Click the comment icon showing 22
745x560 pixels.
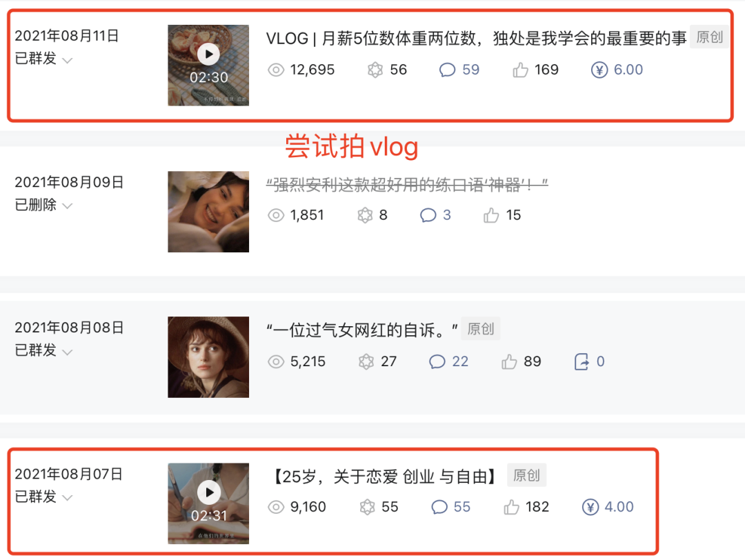tap(437, 361)
